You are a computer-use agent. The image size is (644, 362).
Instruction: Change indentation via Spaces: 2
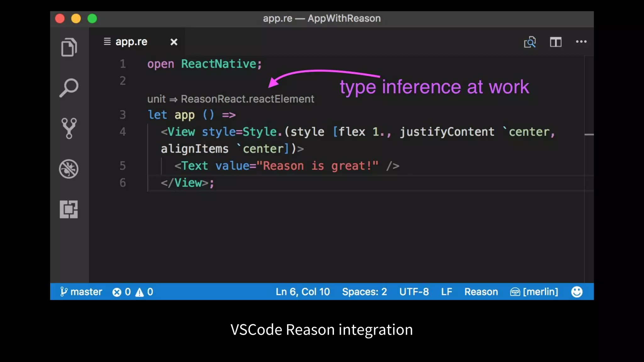[x=364, y=292]
